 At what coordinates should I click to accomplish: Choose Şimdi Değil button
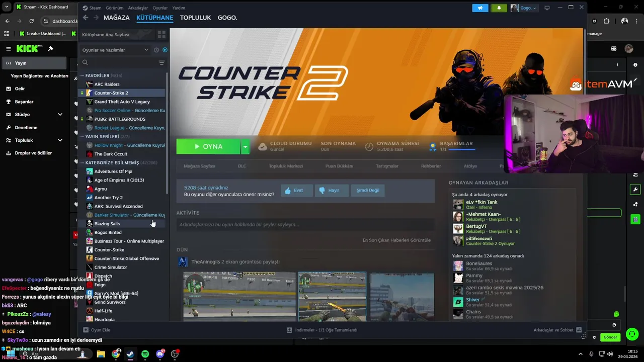click(x=368, y=191)
